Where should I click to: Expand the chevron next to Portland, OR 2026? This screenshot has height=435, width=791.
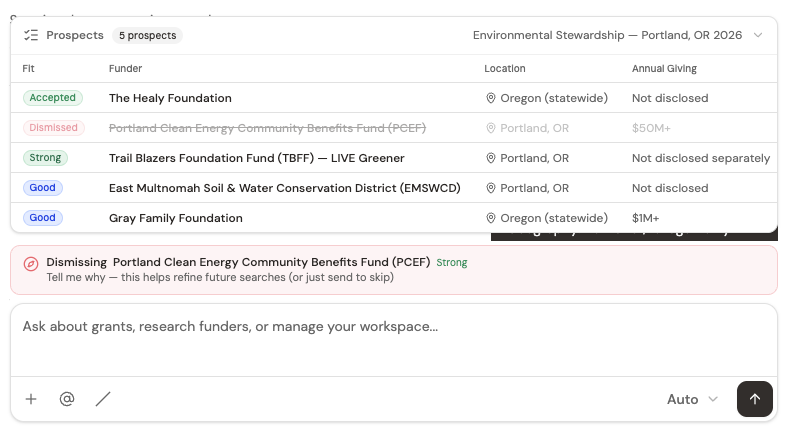click(758, 35)
